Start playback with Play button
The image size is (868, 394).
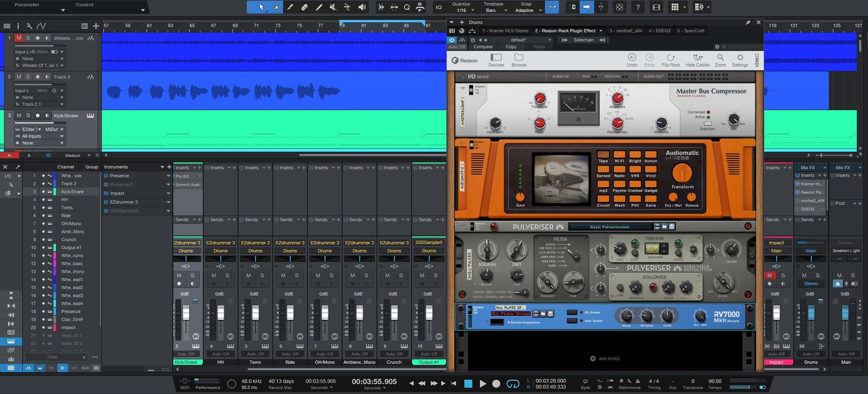(x=483, y=383)
